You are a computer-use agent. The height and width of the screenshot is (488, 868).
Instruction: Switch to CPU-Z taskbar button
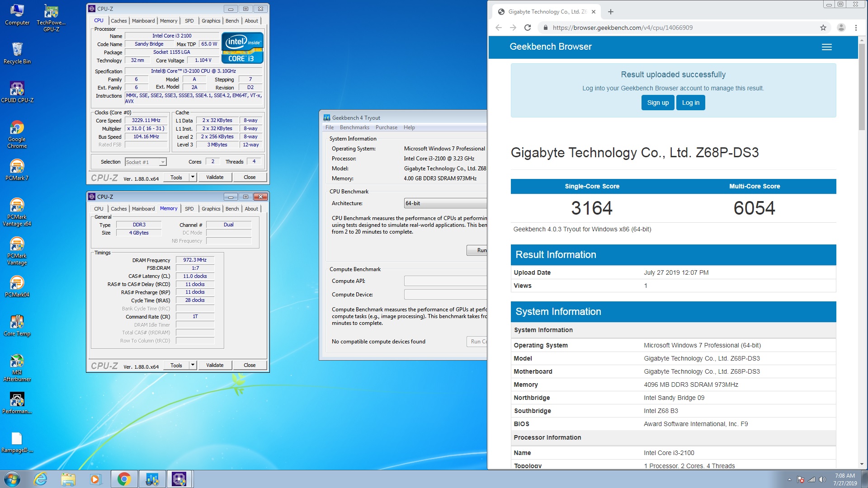pos(179,479)
